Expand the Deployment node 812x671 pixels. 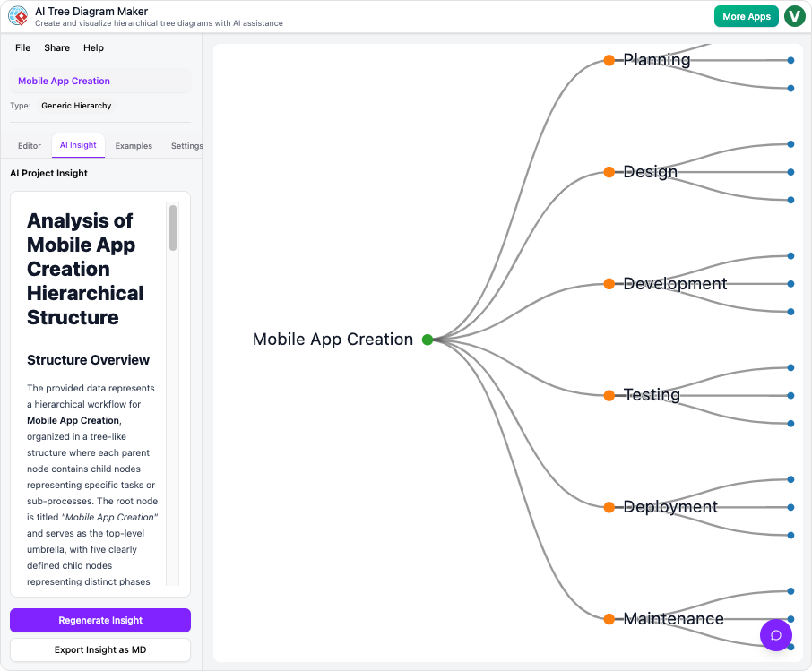click(x=609, y=507)
